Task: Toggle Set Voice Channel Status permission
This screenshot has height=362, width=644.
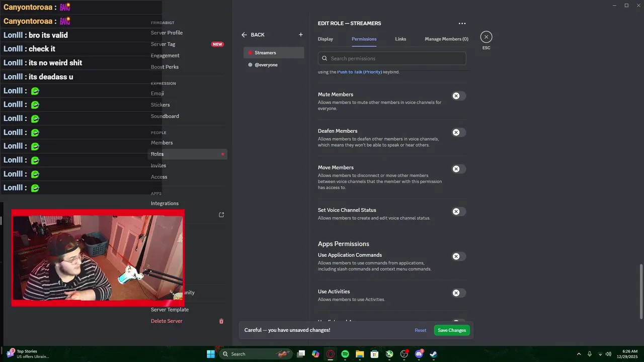Action: click(458, 212)
